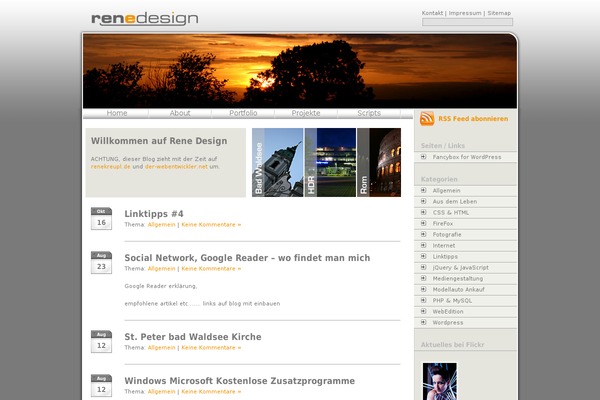Open the Scripts tab

pyautogui.click(x=369, y=113)
